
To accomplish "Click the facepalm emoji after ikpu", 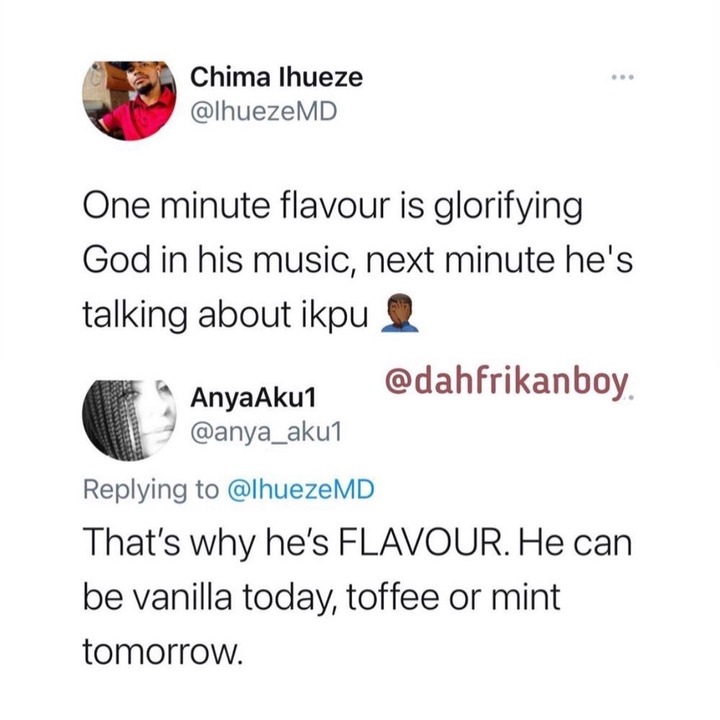I will pyautogui.click(x=400, y=314).
